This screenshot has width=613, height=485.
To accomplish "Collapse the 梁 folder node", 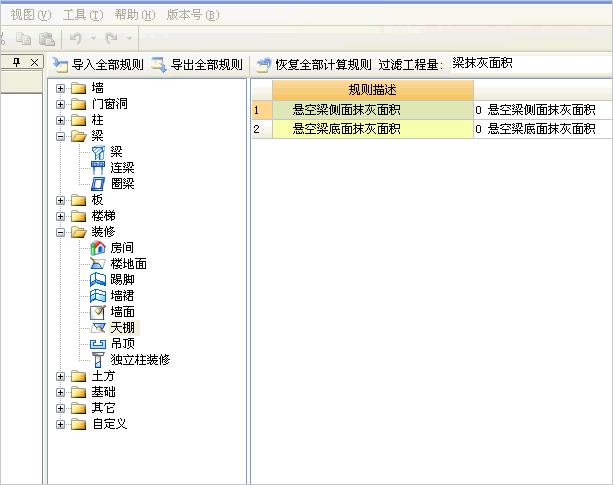I will click(x=60, y=136).
